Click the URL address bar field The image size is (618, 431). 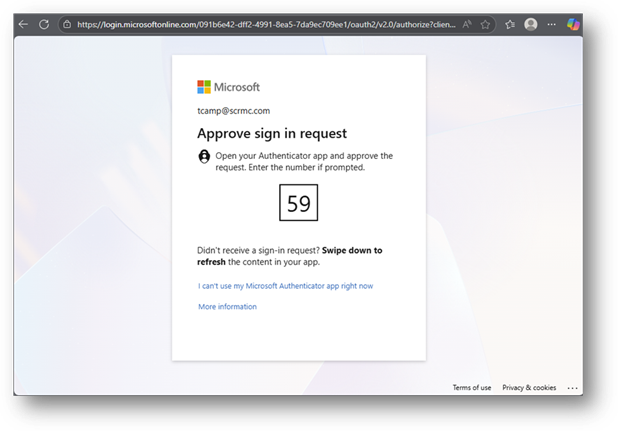tap(260, 24)
